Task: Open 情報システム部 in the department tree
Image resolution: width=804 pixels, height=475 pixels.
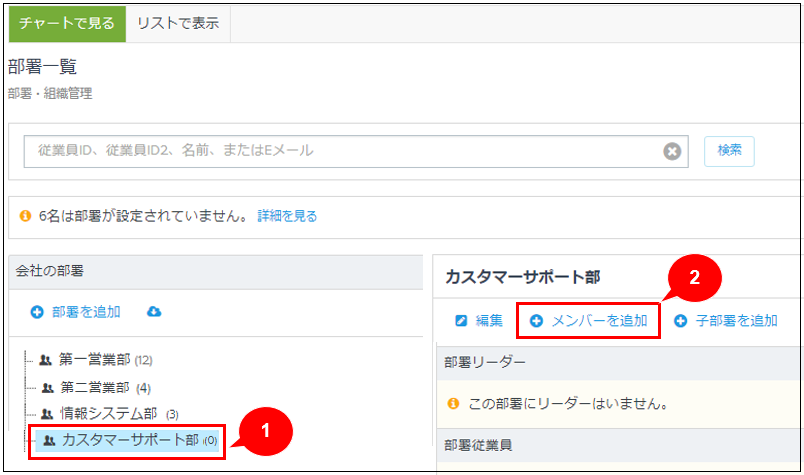Action: point(109,414)
